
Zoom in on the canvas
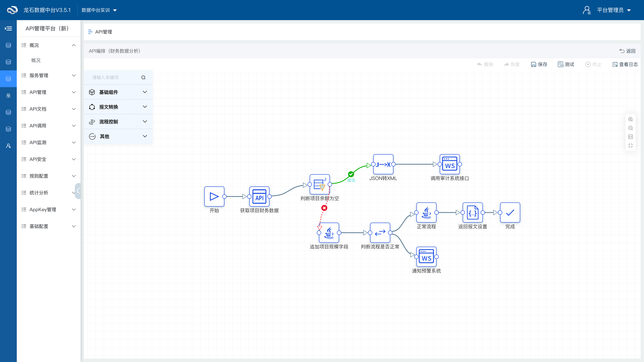click(x=631, y=119)
